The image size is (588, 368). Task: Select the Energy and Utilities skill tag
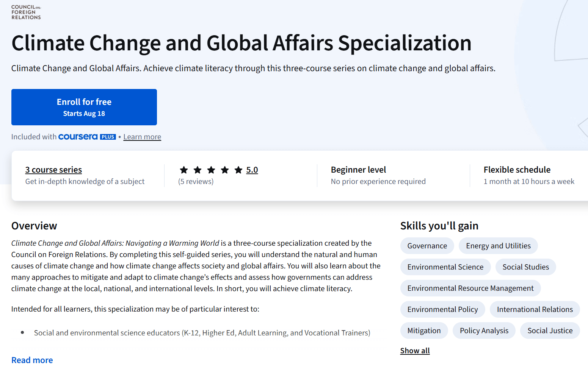click(x=498, y=246)
